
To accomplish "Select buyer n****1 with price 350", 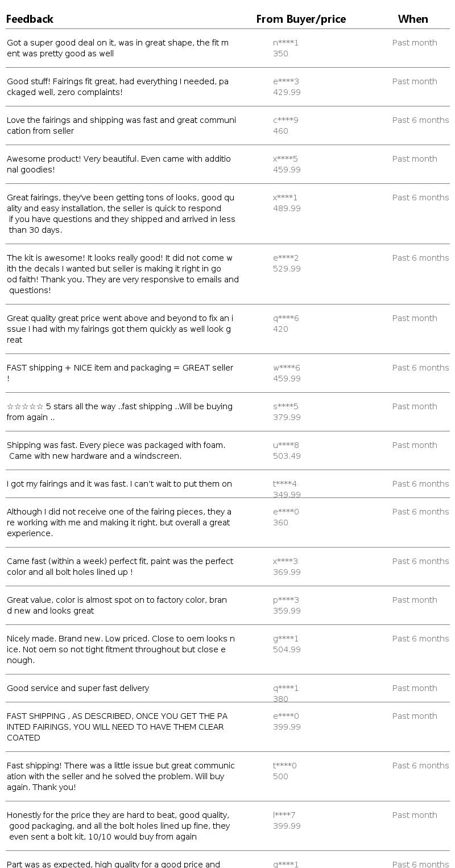I will 286,48.
